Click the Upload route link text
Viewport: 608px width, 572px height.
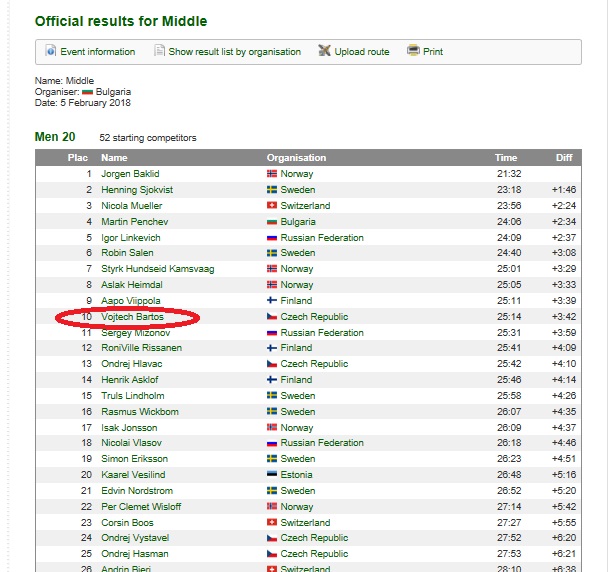[x=362, y=52]
